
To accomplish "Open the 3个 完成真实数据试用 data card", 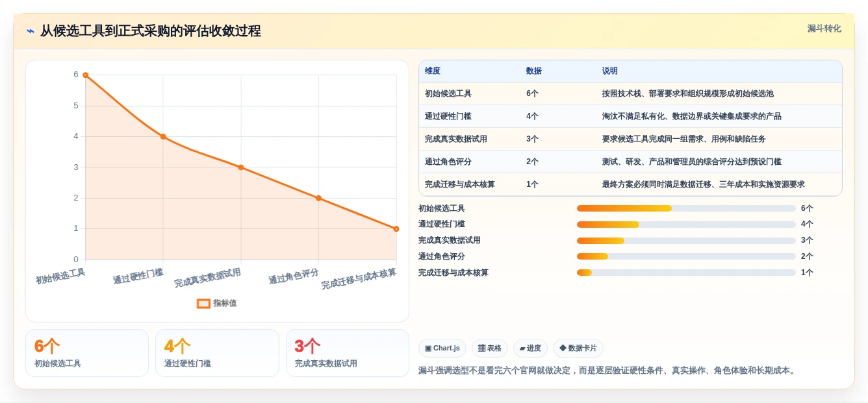I will [x=348, y=353].
